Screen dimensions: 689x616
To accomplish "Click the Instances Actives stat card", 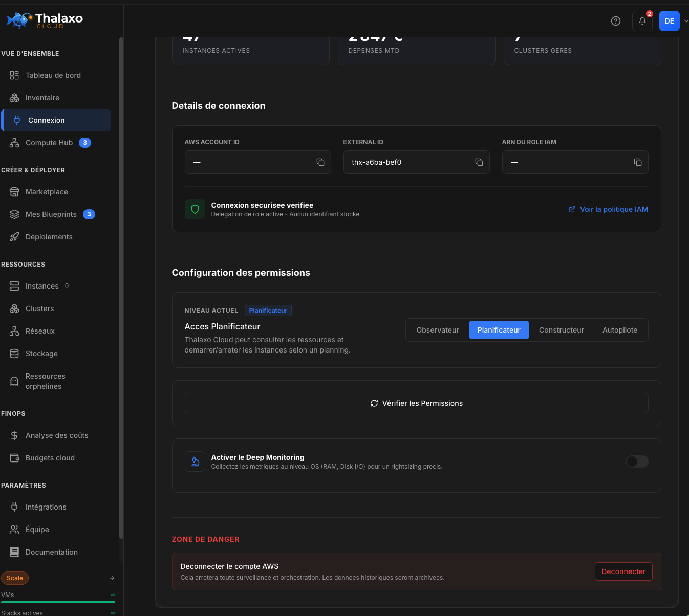I will [x=251, y=51].
